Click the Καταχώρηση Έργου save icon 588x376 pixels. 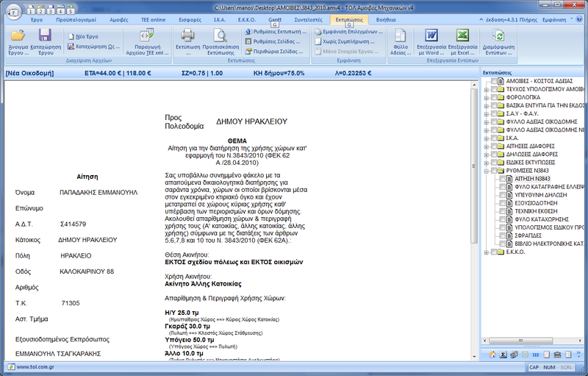(45, 36)
